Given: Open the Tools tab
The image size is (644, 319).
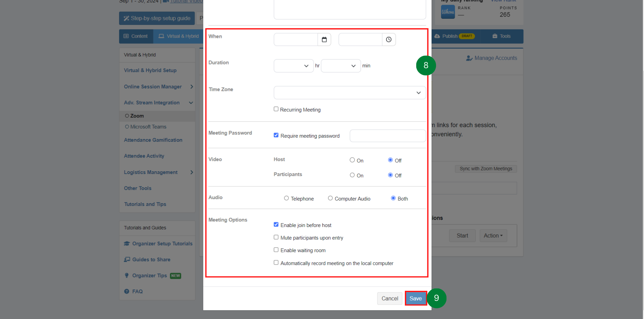Looking at the screenshot, I should pos(501,36).
